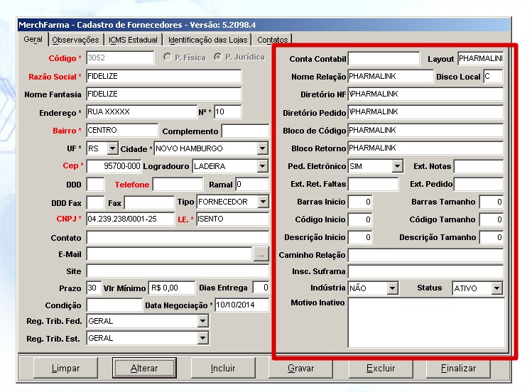532x392 pixels.
Task: Click the Excluir button
Action: [x=381, y=369]
